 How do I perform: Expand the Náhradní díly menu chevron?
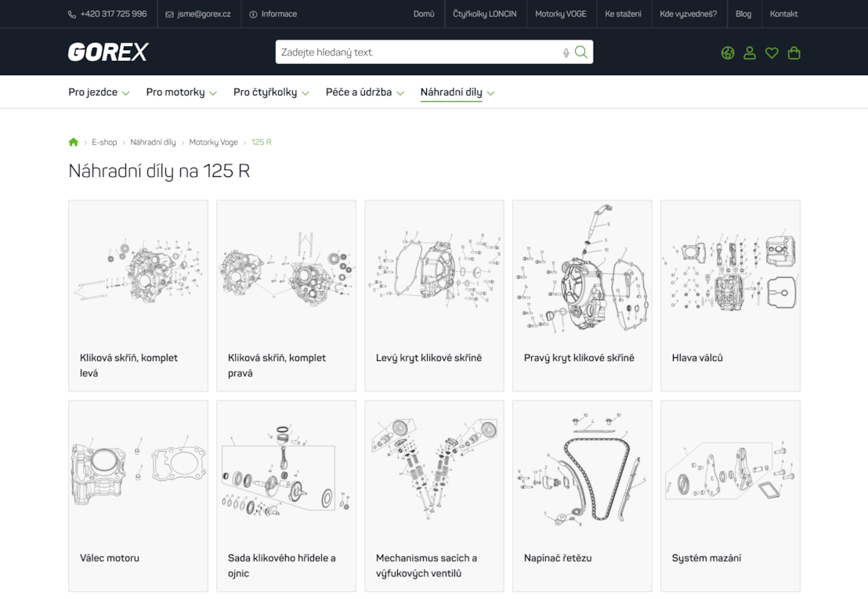490,93
